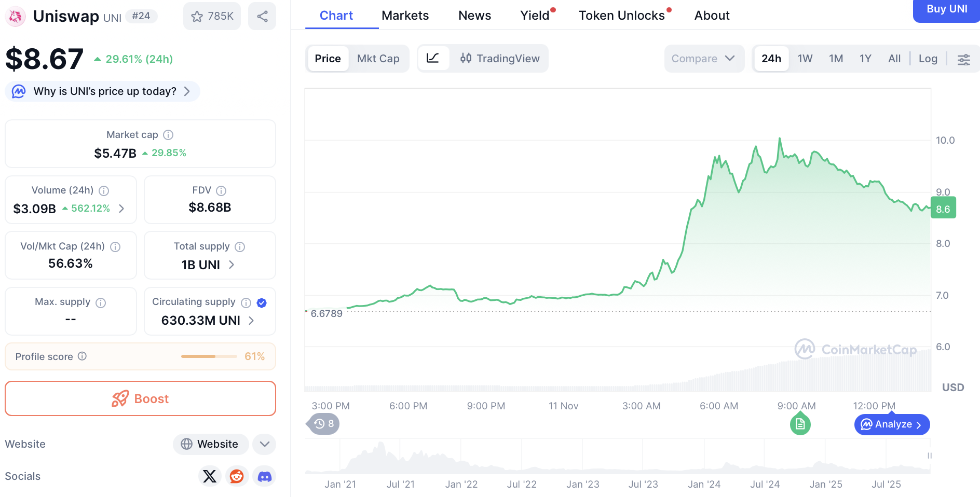Viewport: 980px width, 497px height.
Task: Open the Reddit social link
Action: point(237,476)
